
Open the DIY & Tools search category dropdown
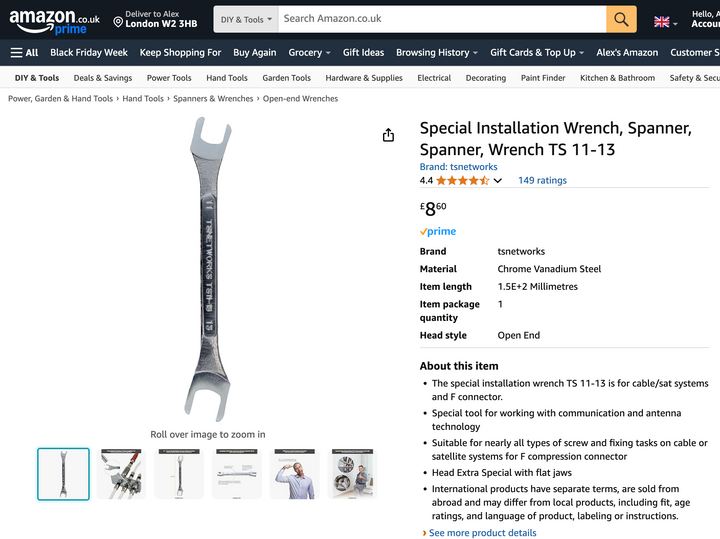click(x=246, y=19)
